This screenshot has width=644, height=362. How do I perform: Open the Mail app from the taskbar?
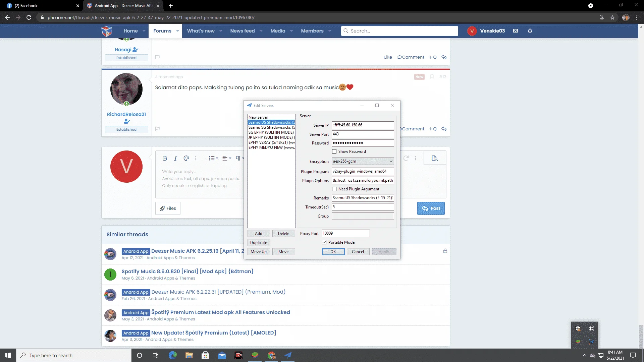click(x=222, y=355)
